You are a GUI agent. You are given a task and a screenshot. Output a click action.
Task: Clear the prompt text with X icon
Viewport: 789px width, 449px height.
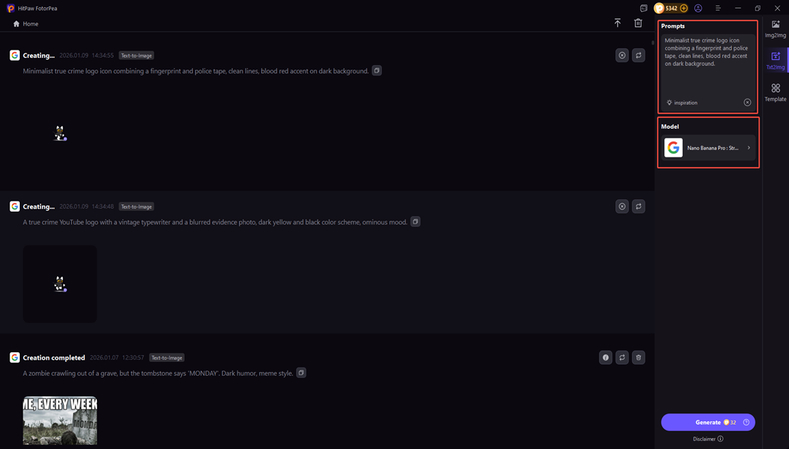[x=747, y=103]
